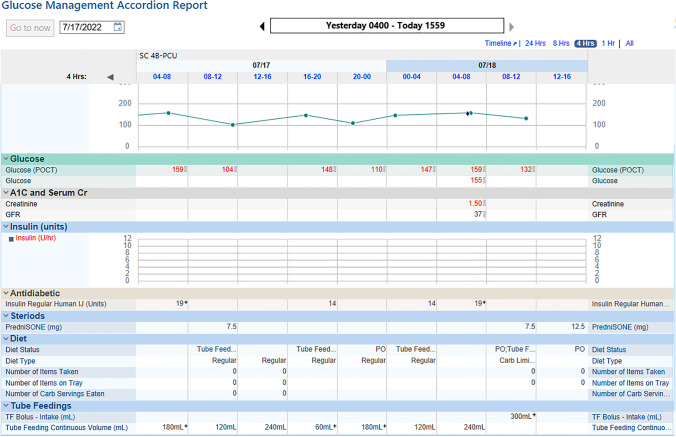Click the previous time range arrow
This screenshot has height=437, width=676.
click(263, 26)
